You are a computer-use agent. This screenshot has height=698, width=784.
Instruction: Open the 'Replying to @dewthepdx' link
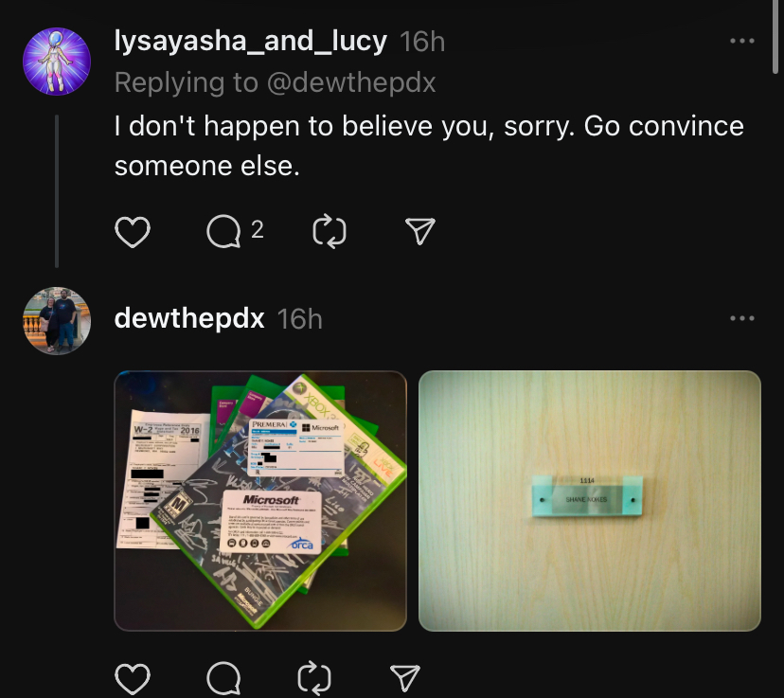pos(275,82)
